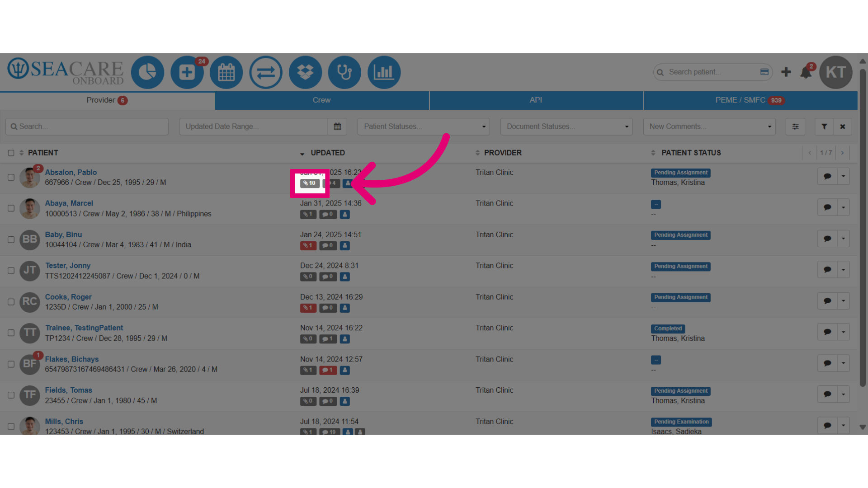
Task: Click Flakes, Bichays' red comment badge
Action: [328, 371]
